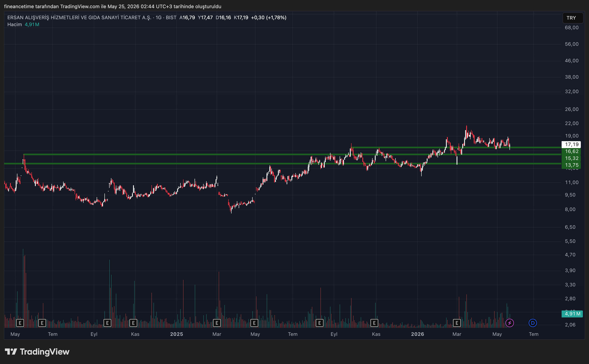Open the TRY currency selector
The width and height of the screenshot is (589, 364).
573,18
